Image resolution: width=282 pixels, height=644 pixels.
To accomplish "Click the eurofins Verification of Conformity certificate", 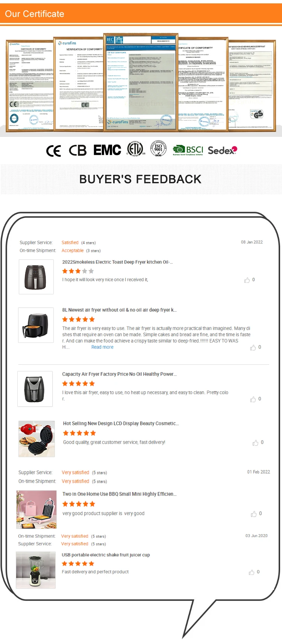I will pyautogui.click(x=79, y=84).
